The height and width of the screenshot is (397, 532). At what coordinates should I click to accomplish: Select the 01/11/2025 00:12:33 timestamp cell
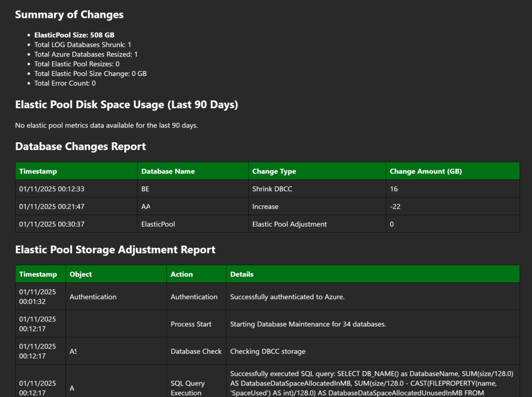click(51, 189)
